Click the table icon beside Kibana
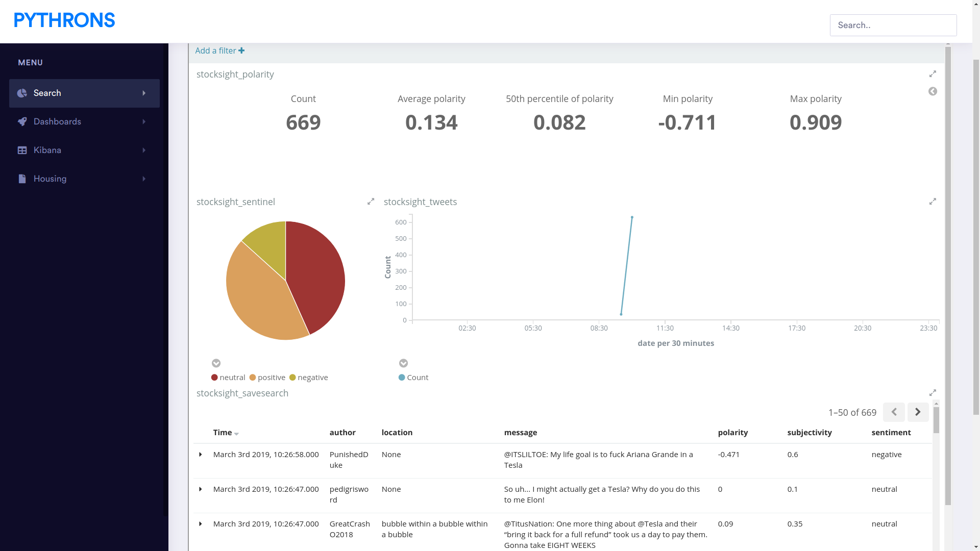 (x=22, y=151)
